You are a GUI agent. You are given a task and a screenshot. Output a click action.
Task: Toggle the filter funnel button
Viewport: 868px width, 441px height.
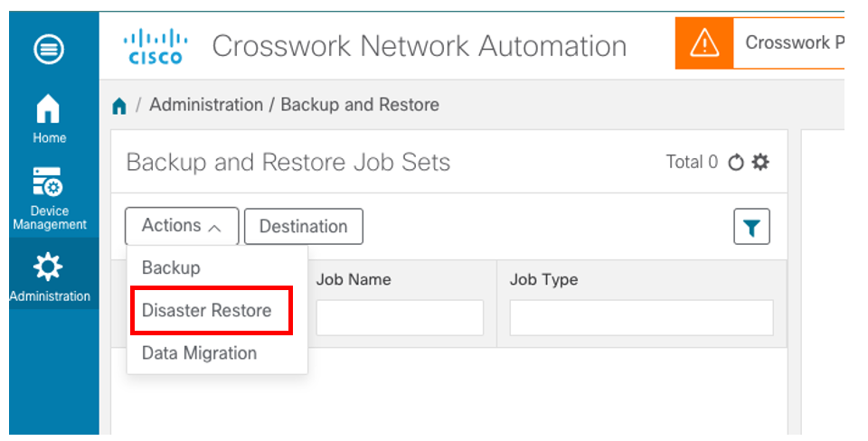751,226
